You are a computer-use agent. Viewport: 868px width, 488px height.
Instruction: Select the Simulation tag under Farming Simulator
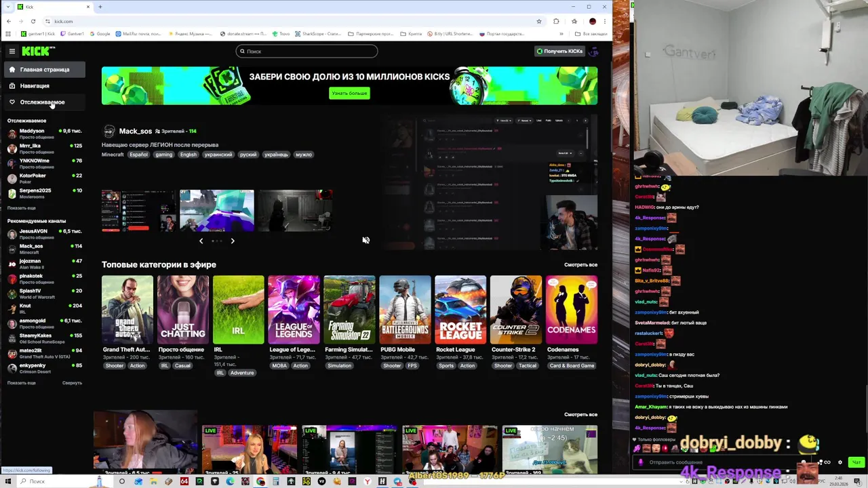pyautogui.click(x=339, y=366)
